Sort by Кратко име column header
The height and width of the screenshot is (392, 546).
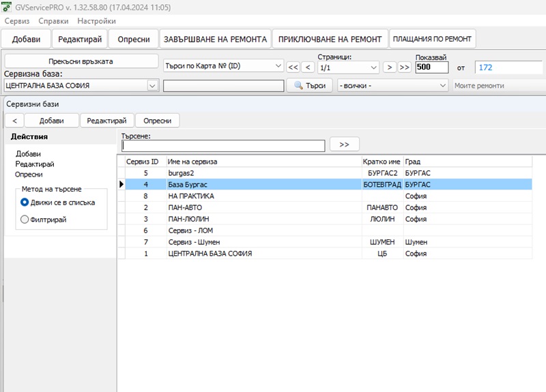pyautogui.click(x=382, y=162)
